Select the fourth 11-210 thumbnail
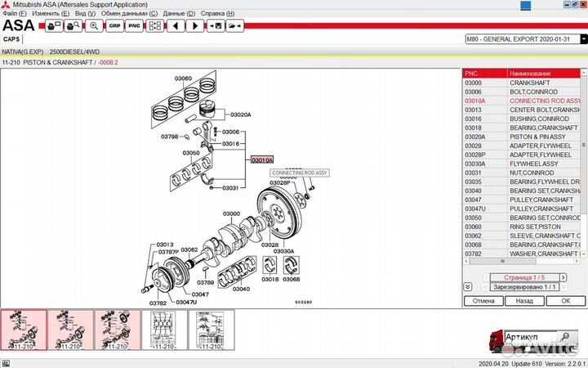Screen dimensions: 588x368 pos(164,330)
